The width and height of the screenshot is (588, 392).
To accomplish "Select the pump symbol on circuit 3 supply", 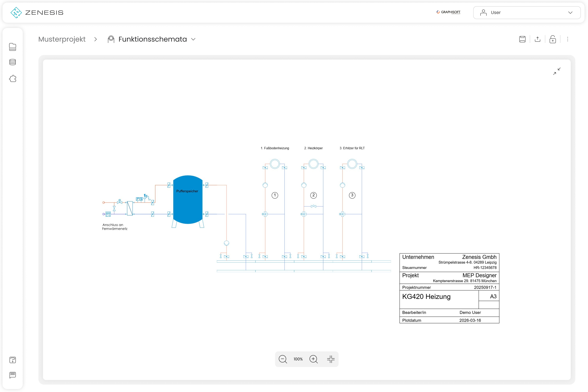I will [x=343, y=185].
